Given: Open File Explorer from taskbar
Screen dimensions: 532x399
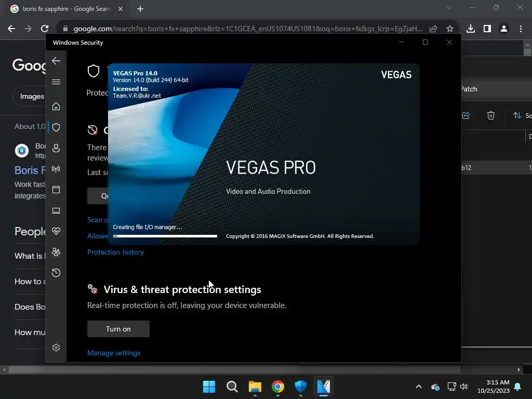Looking at the screenshot, I should coord(255,387).
